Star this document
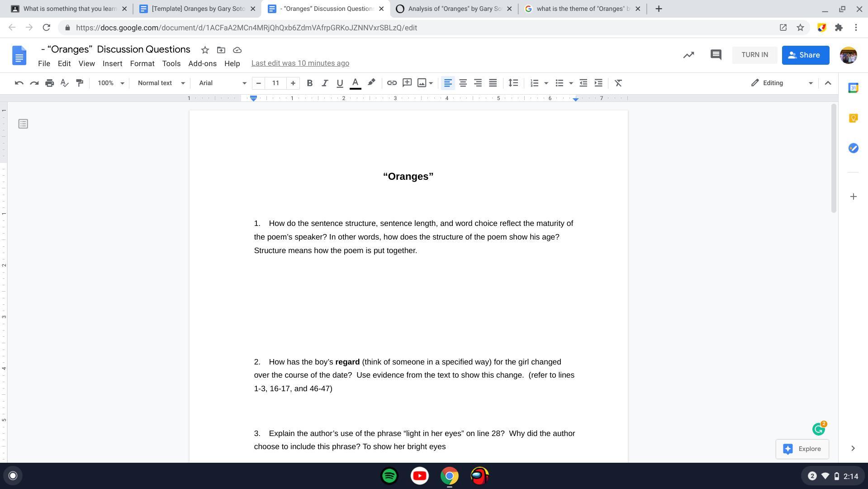Image resolution: width=868 pixels, height=489 pixels. coord(205,50)
